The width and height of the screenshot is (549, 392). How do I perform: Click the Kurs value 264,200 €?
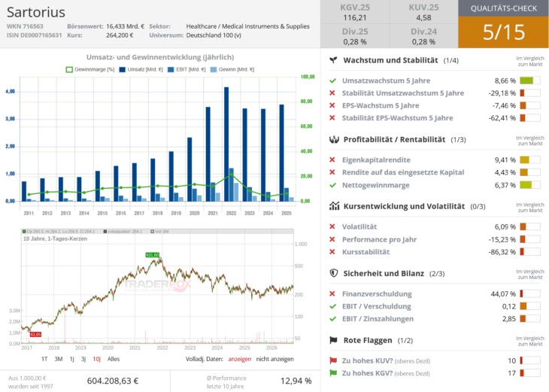tap(120, 35)
